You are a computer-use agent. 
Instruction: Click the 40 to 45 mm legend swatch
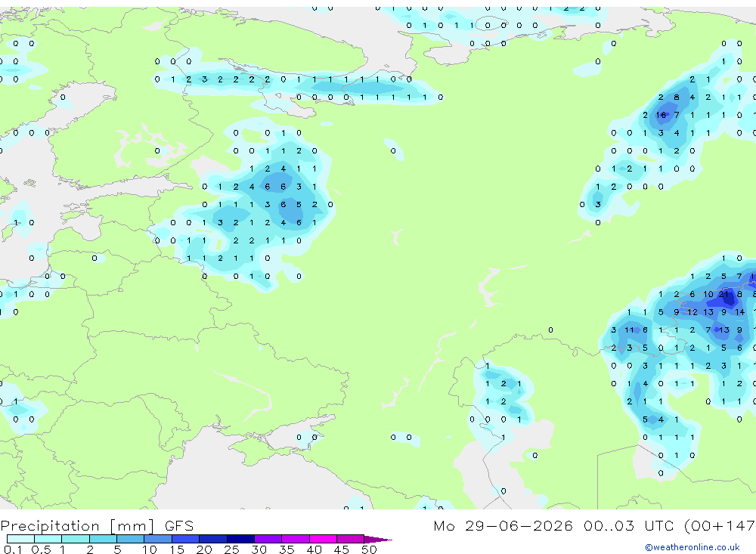coord(323,539)
